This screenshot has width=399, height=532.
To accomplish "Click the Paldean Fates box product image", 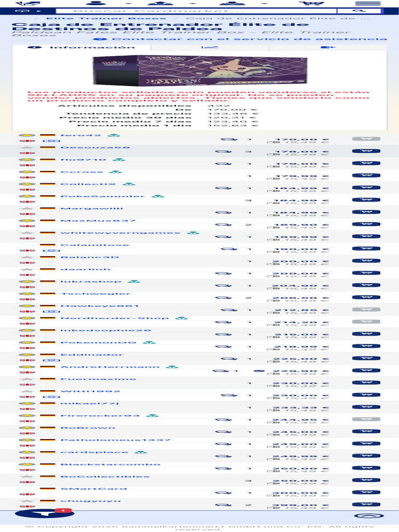I will tap(200, 71).
